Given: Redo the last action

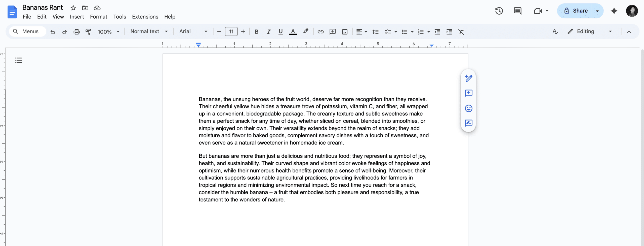Looking at the screenshot, I should pyautogui.click(x=64, y=32).
